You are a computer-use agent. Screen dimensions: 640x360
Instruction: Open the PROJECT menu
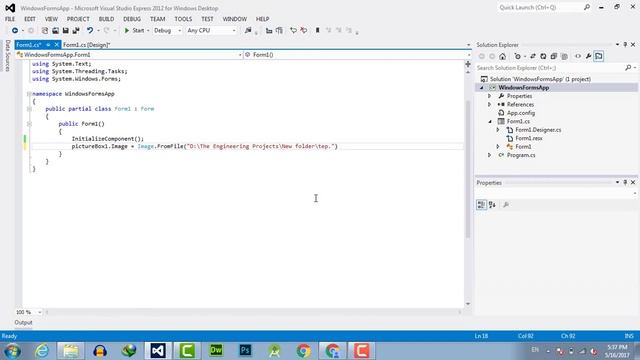78,19
